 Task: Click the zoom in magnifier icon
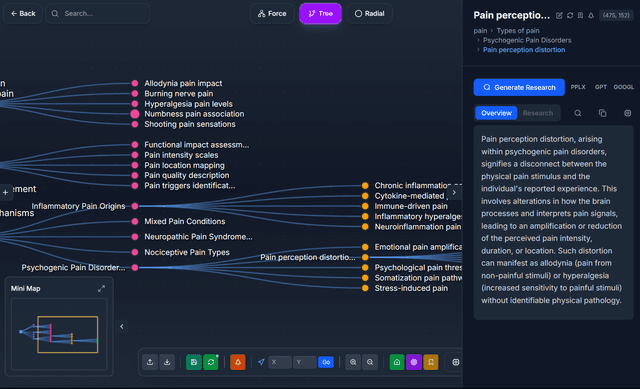tap(353, 362)
